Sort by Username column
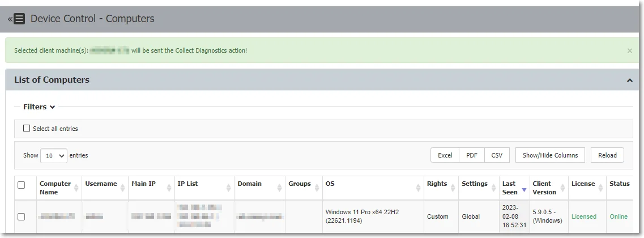 (x=105, y=188)
